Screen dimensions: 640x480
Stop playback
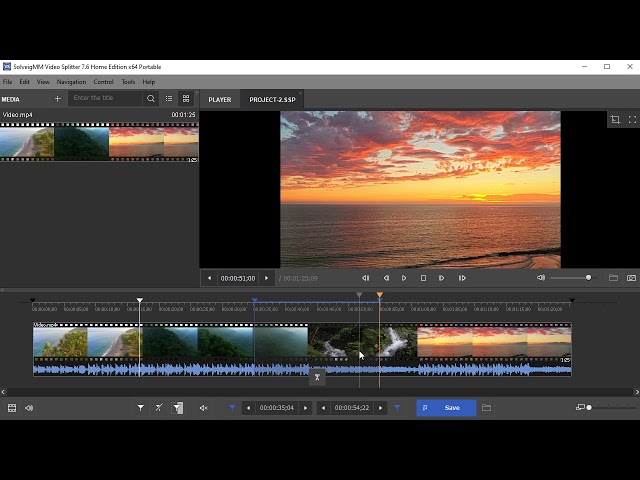click(x=423, y=278)
